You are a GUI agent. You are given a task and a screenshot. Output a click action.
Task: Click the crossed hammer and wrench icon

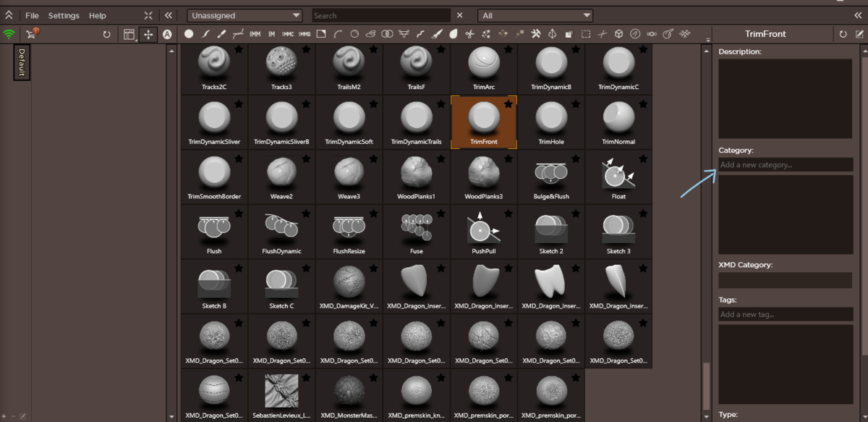536,33
